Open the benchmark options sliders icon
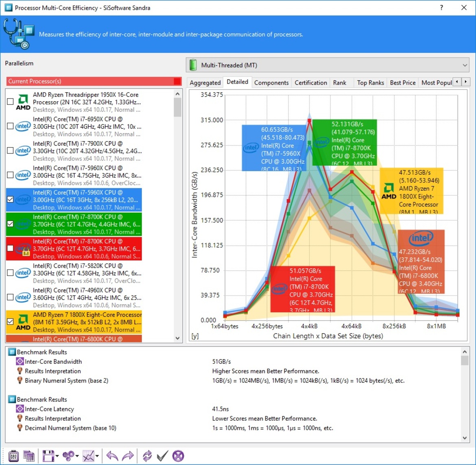The image size is (476, 465). coord(13,456)
